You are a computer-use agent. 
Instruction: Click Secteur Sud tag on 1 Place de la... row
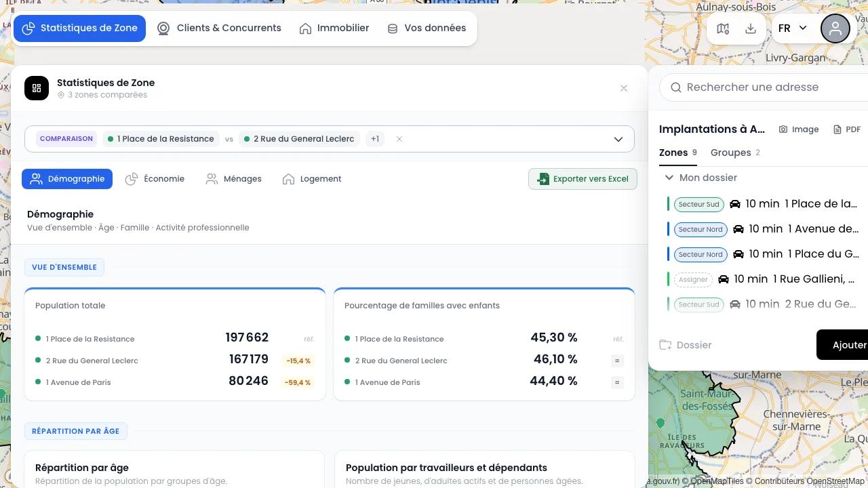click(698, 204)
